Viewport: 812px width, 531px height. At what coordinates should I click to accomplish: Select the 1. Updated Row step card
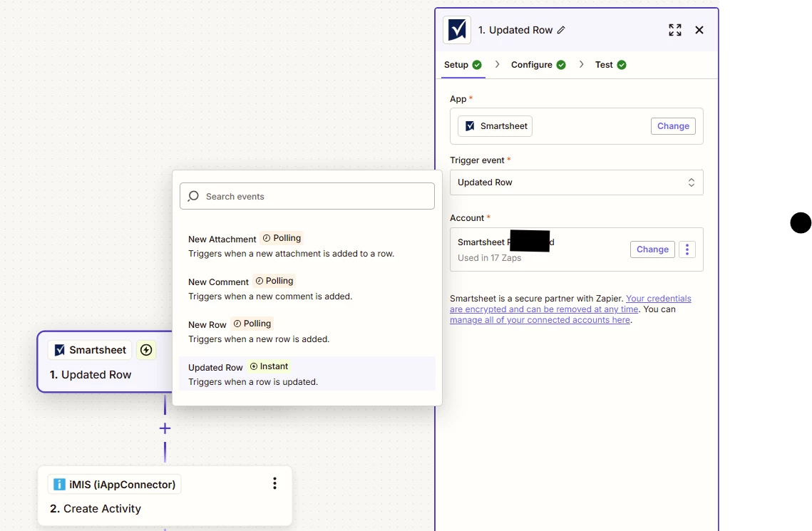point(105,362)
